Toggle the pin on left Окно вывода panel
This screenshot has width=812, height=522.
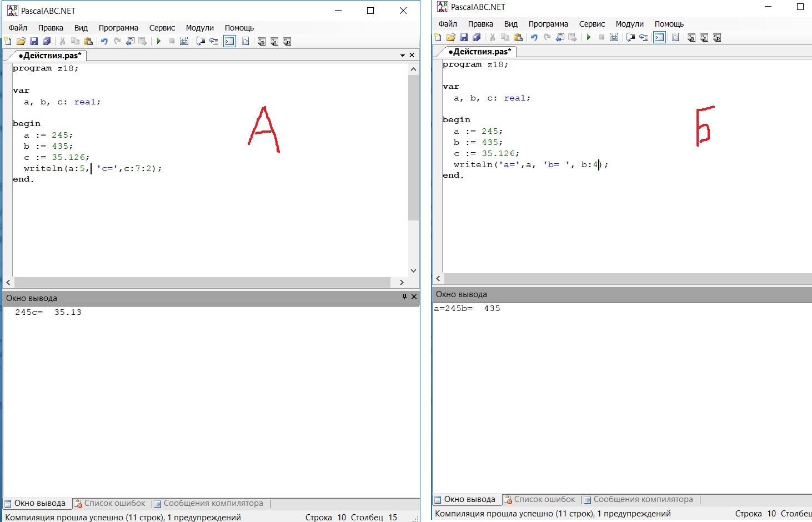point(404,297)
